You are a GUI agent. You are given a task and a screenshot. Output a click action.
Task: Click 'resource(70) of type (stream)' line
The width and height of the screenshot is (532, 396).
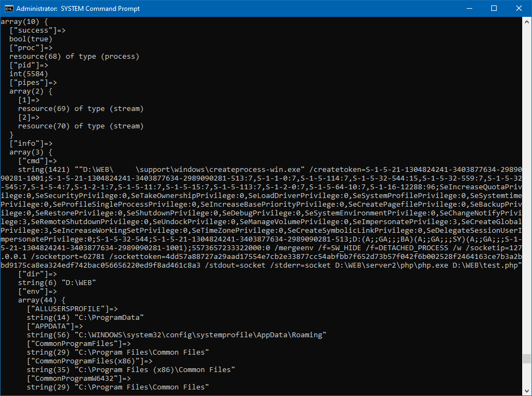pyautogui.click(x=81, y=126)
